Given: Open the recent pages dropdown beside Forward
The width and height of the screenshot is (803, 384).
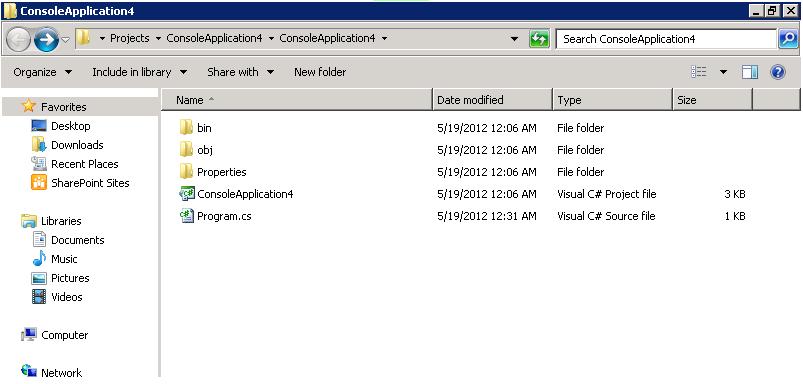Looking at the screenshot, I should (x=66, y=39).
